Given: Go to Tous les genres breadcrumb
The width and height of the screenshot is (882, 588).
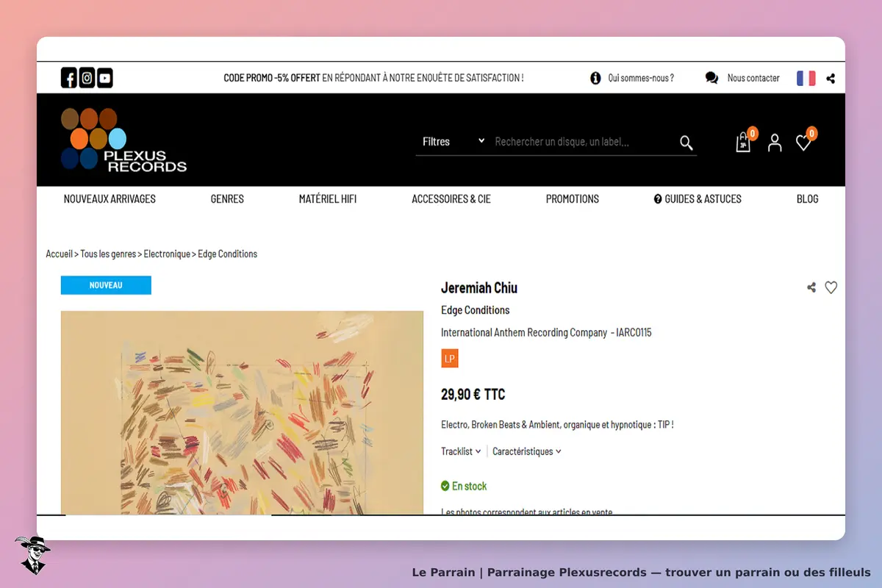Looking at the screenshot, I should 108,254.
